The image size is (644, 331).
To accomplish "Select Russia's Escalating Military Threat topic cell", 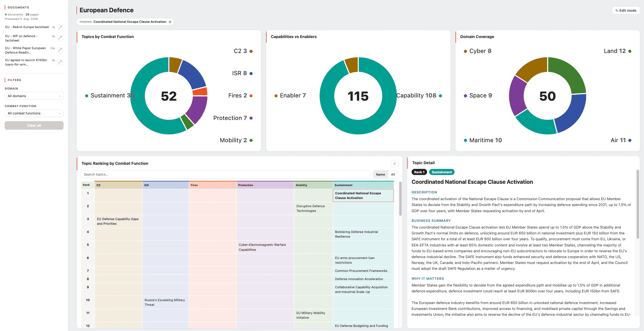I will (x=166, y=303).
